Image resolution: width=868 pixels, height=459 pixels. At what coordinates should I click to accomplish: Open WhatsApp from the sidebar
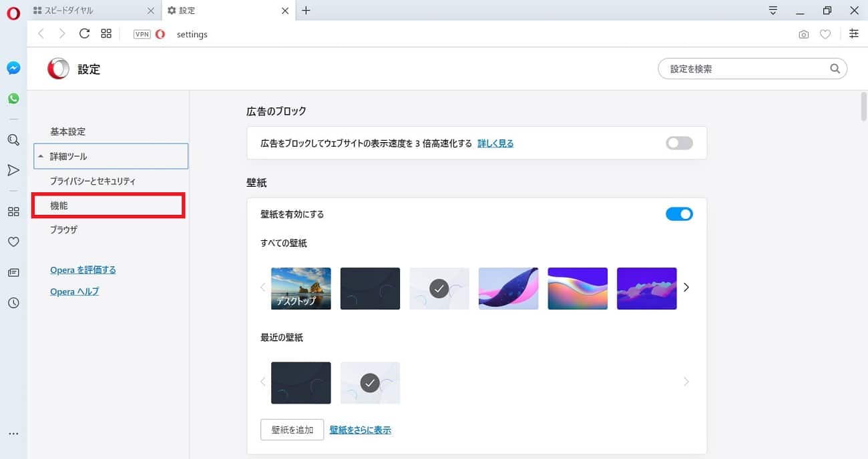[x=13, y=99]
